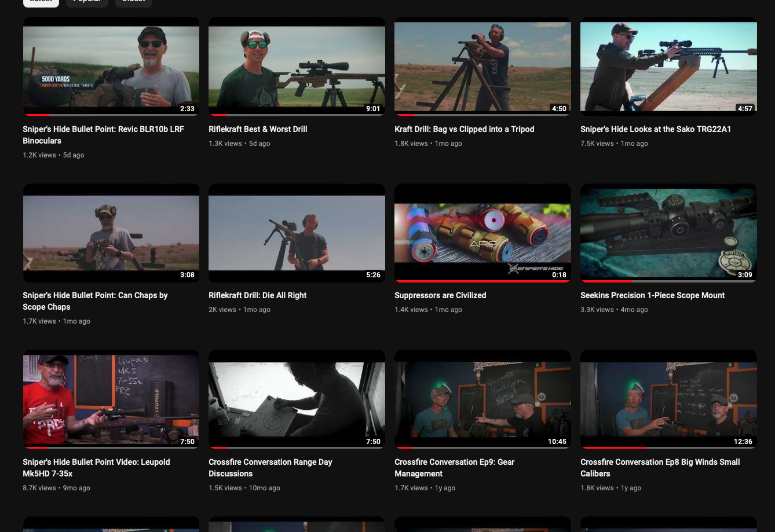Play the Can Chaps by Scope Chaps thumbnail

pos(111,233)
